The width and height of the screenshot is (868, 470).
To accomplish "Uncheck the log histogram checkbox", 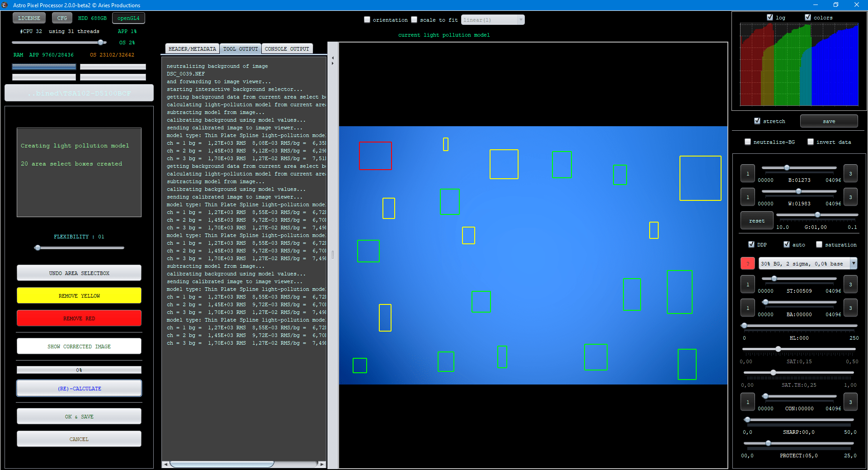I will pos(770,17).
